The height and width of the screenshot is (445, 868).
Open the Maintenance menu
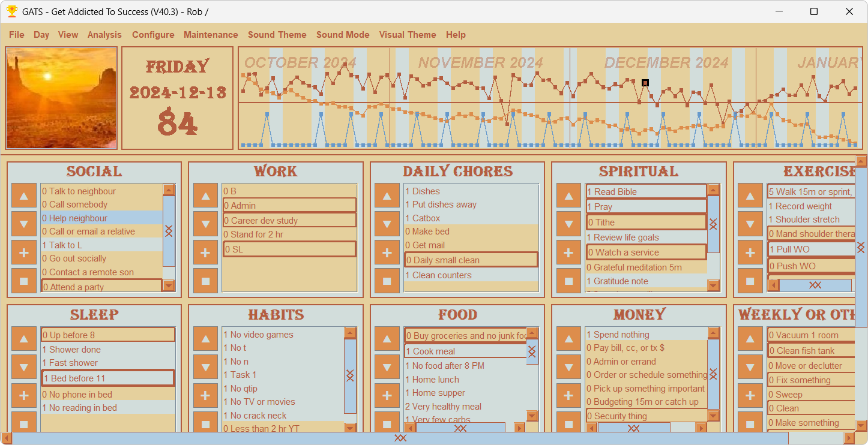tap(211, 35)
